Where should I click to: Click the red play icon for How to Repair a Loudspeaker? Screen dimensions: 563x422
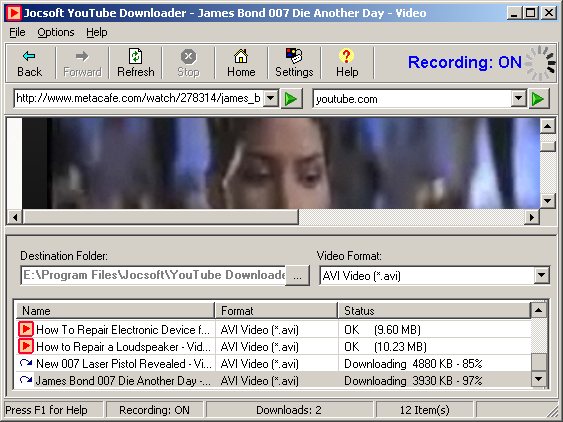pos(26,346)
